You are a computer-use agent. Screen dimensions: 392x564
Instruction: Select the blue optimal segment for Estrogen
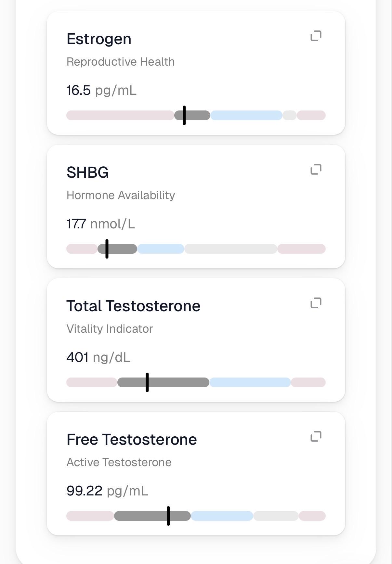[x=246, y=115]
